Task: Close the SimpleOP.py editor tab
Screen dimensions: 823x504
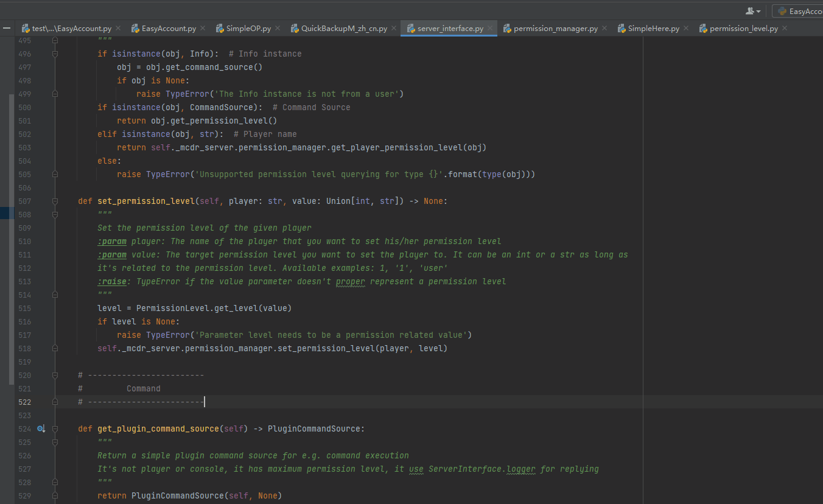Action: [278, 28]
